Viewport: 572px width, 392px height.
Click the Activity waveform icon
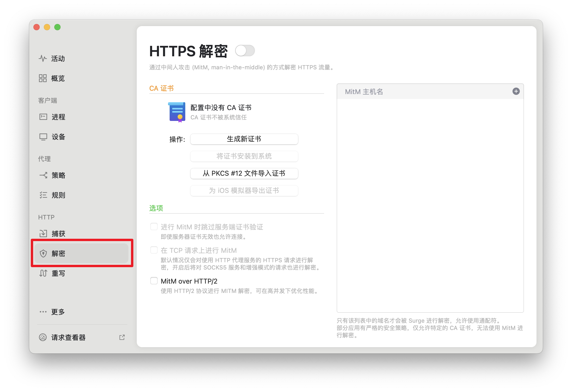coord(43,58)
